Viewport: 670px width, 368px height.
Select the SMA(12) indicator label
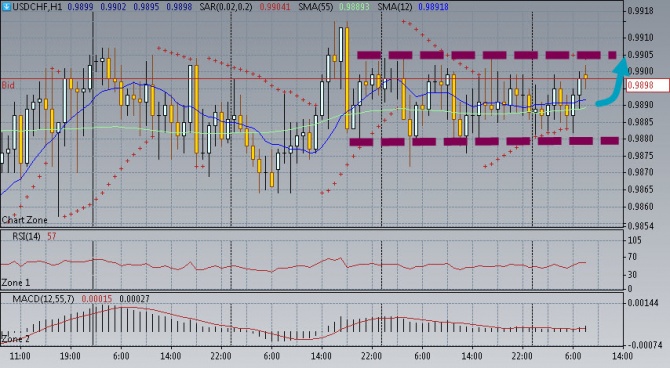point(396,7)
